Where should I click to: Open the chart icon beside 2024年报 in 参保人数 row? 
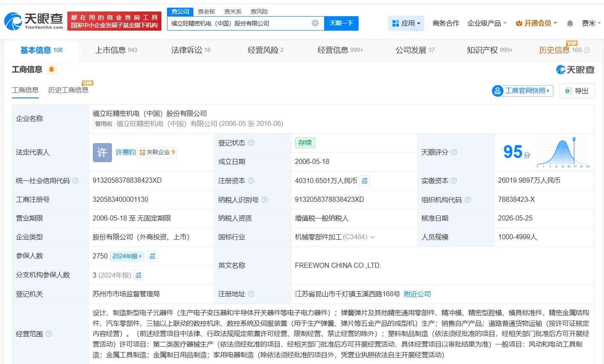pyautogui.click(x=152, y=256)
